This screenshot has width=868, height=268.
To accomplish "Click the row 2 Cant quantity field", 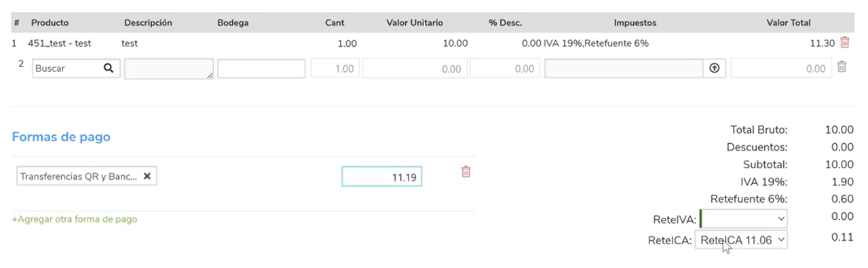I will (x=335, y=69).
